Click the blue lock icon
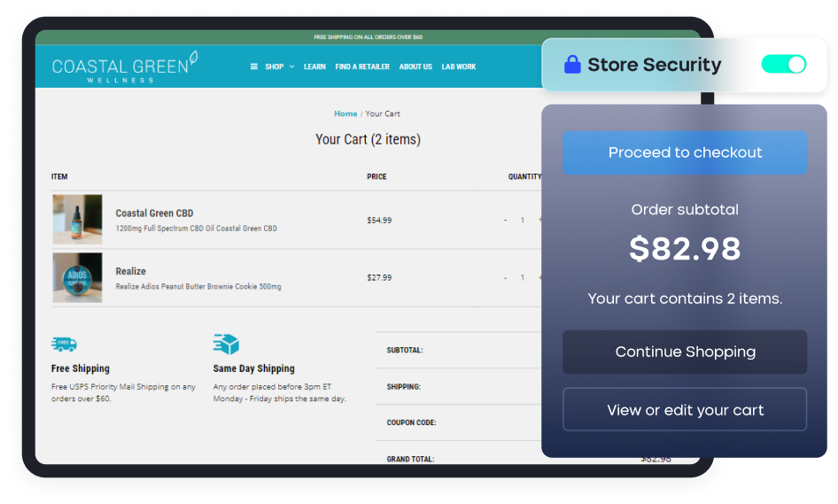 (572, 65)
